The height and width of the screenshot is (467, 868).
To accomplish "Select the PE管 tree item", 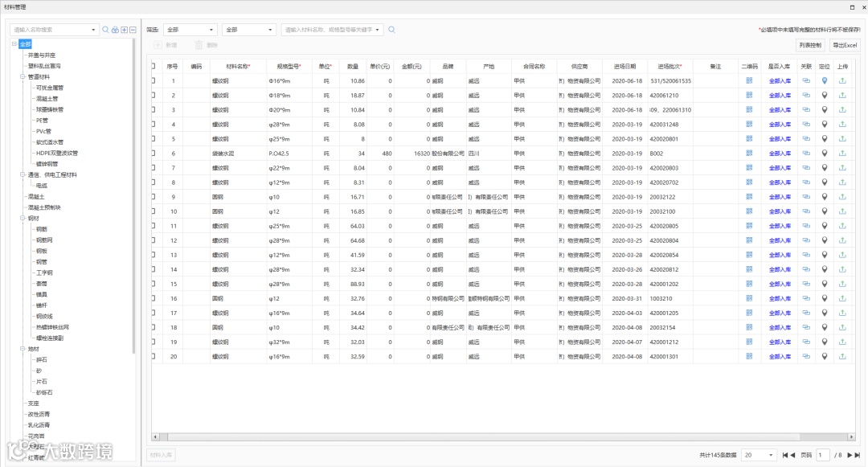I will 42,120.
